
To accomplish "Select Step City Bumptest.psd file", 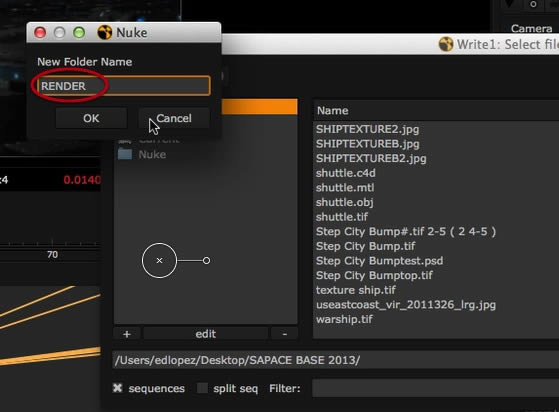I will click(x=379, y=261).
